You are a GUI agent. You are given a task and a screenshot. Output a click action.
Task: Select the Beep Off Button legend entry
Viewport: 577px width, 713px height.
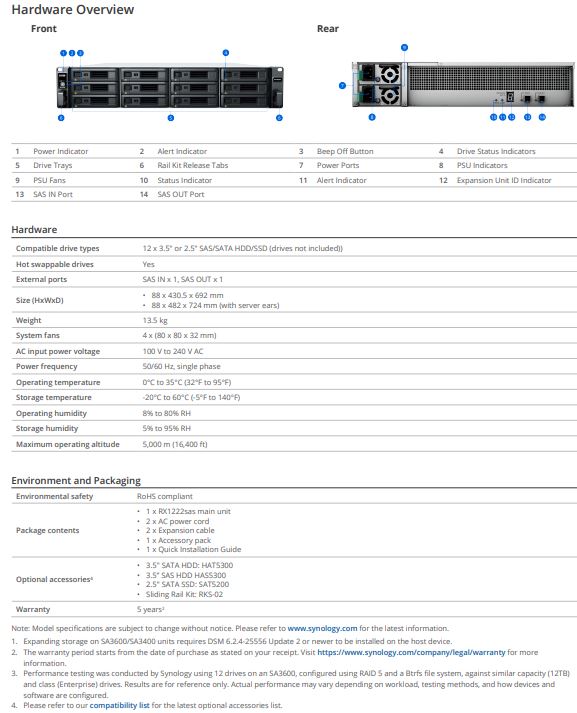pos(345,151)
